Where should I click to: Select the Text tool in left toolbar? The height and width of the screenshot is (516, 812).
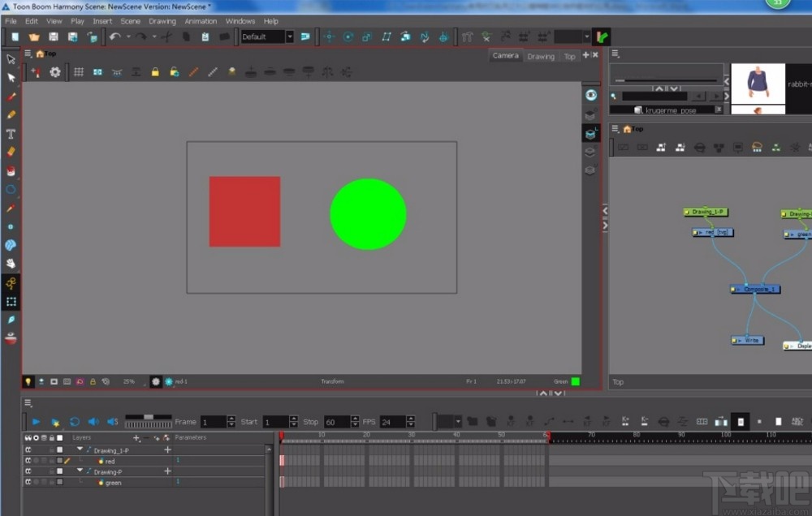[11, 134]
